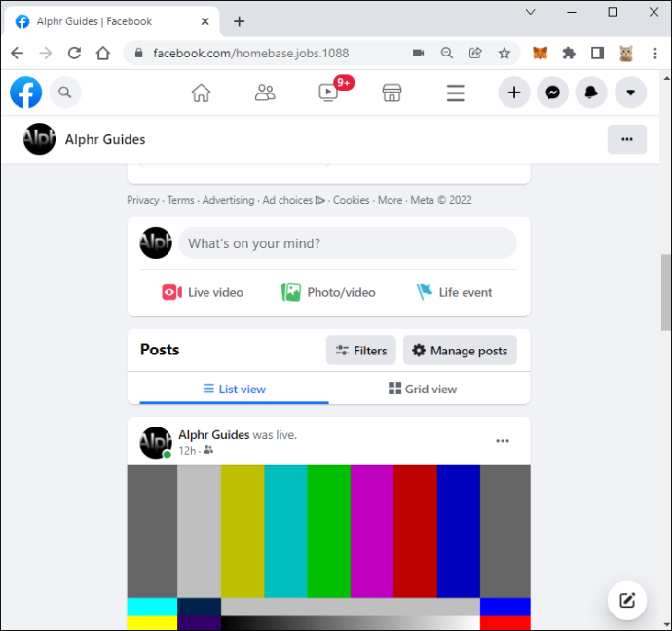Open post Filters
The width and height of the screenshot is (672, 631).
coord(361,351)
